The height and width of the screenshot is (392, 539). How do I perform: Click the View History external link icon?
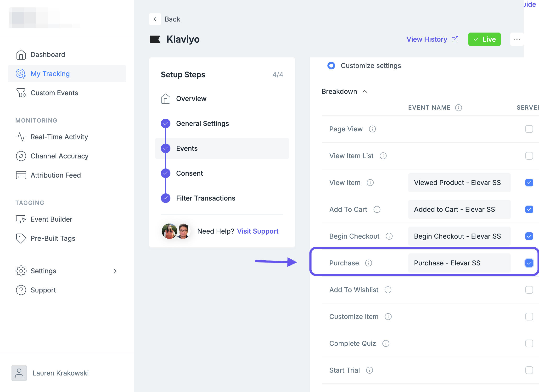[x=455, y=39]
